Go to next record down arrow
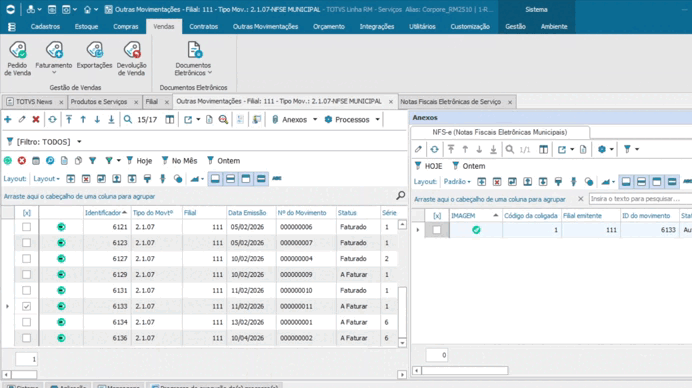 (x=97, y=120)
